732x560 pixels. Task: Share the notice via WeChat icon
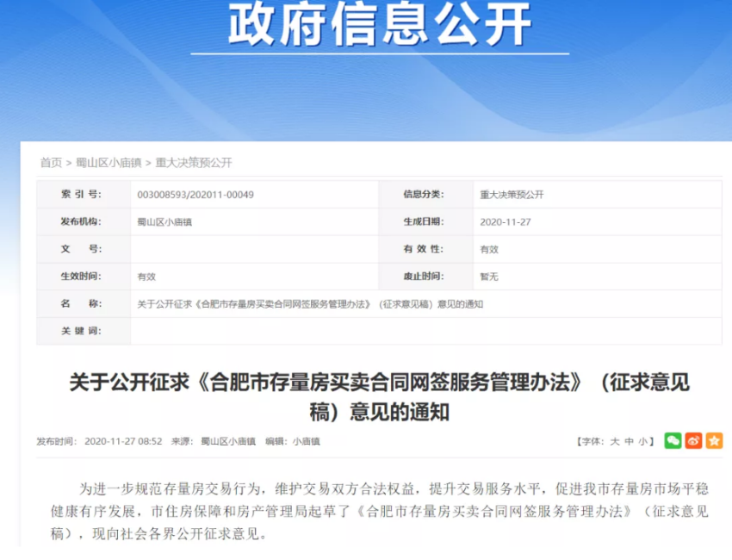(x=673, y=440)
